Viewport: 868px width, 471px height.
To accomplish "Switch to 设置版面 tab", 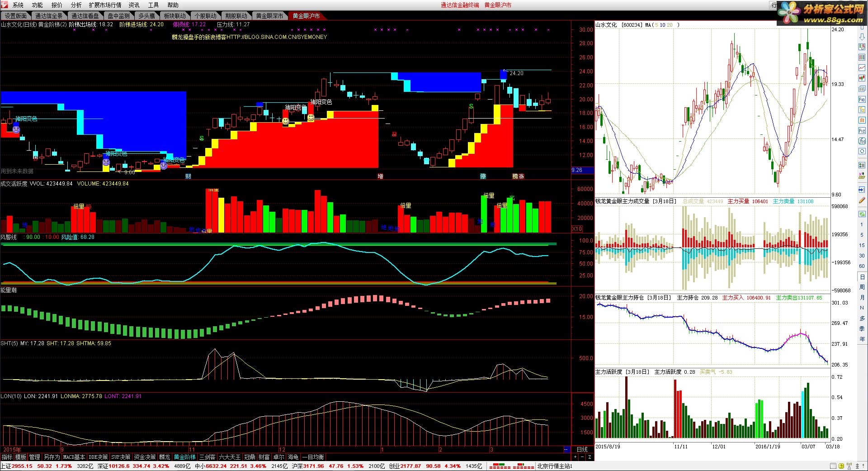I will pyautogui.click(x=16, y=16).
